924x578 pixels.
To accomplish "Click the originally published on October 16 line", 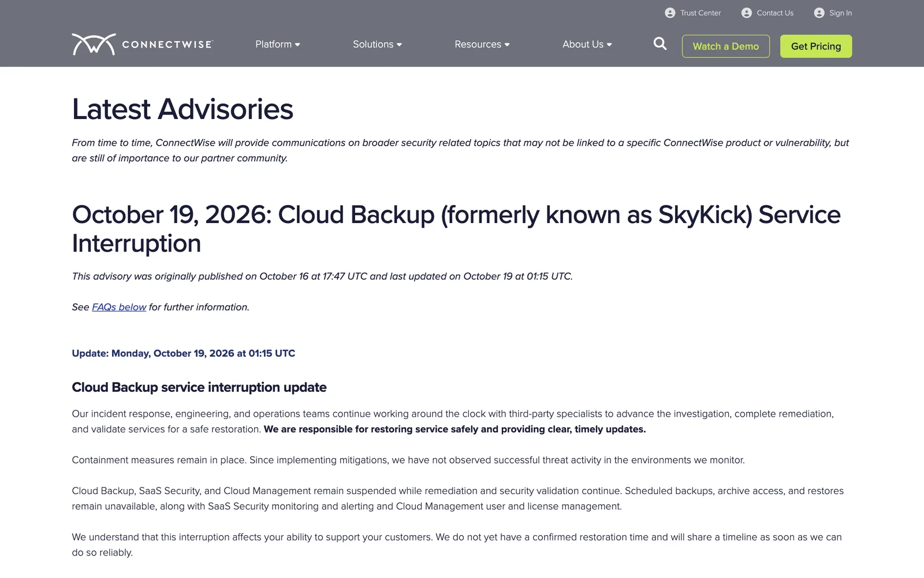I will pos(322,276).
